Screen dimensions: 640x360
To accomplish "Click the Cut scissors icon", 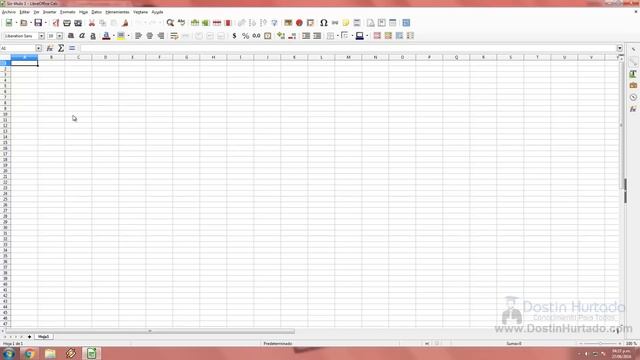I will 92,23.
